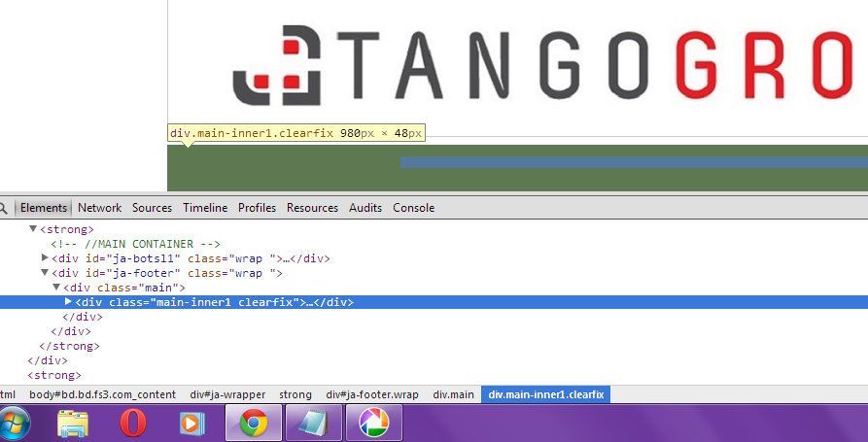Collapse the first strong element node
The height and width of the screenshot is (442, 868).
pos(33,229)
